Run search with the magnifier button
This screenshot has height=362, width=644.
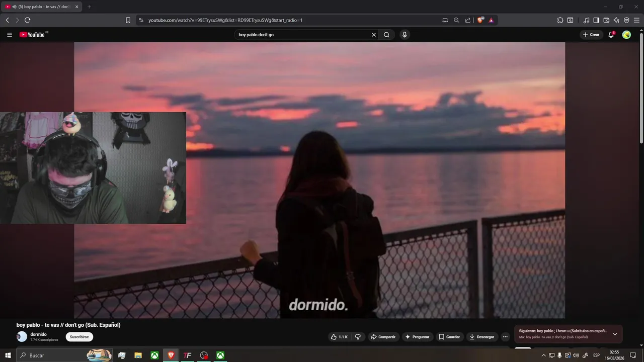[386, 35]
